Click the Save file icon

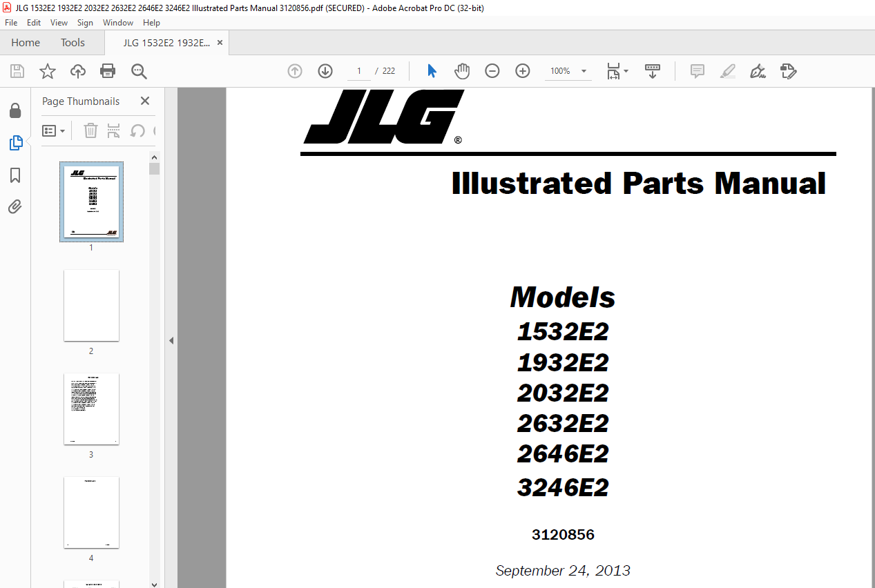tap(17, 71)
